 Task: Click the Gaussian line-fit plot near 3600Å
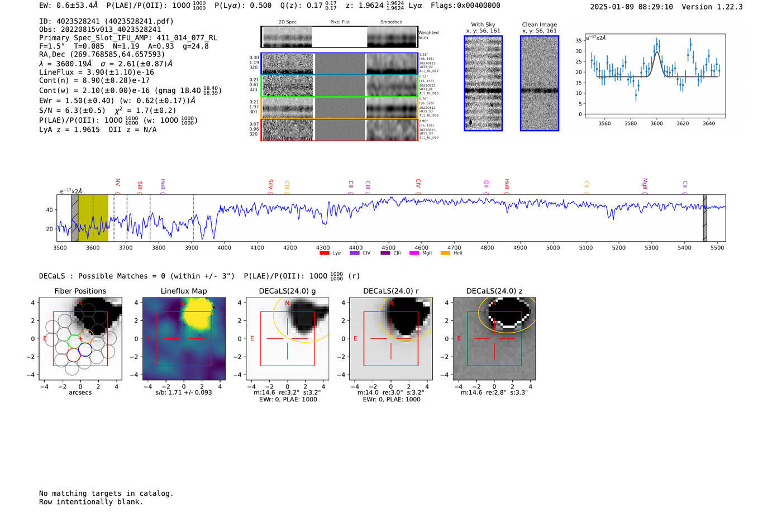655,76
